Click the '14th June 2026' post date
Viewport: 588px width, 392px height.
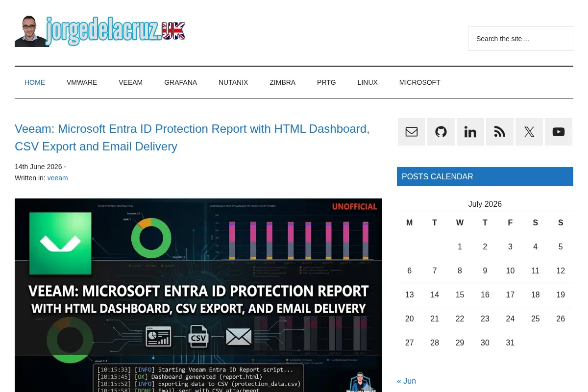point(38,167)
